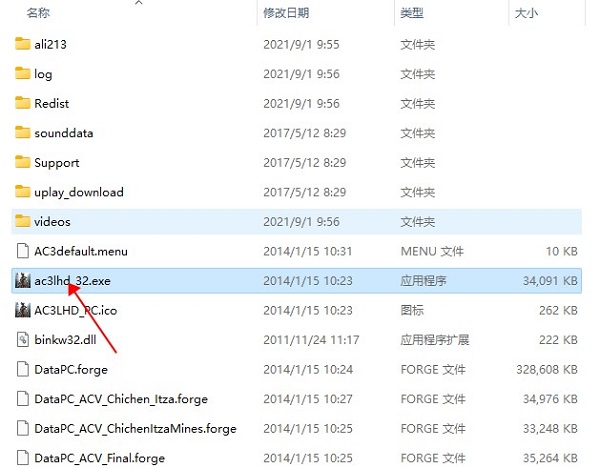Select the uplay_download folder name
Screen dimensions: 600x468
point(78,192)
